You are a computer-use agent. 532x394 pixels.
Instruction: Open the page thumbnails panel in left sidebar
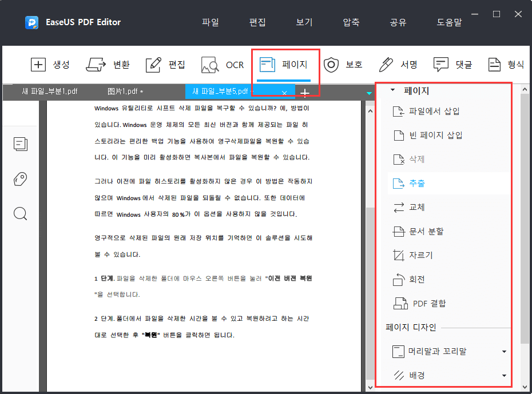click(x=20, y=144)
